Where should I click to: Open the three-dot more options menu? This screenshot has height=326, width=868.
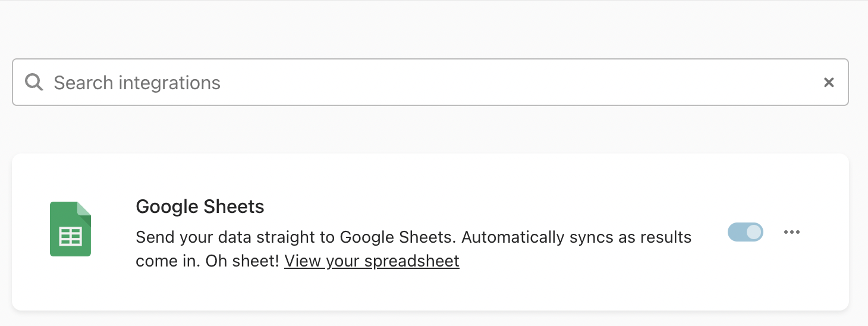click(791, 232)
